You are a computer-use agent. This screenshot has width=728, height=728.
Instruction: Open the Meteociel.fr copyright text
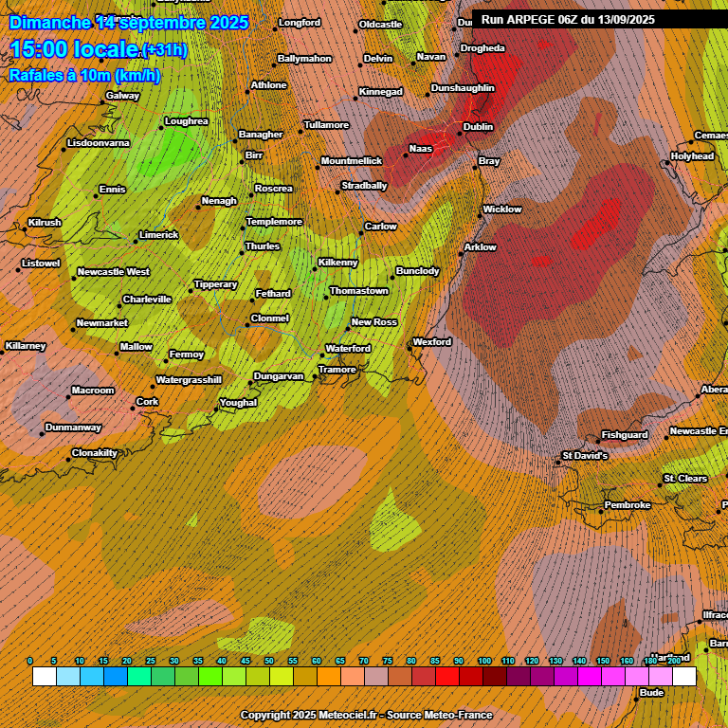click(364, 715)
